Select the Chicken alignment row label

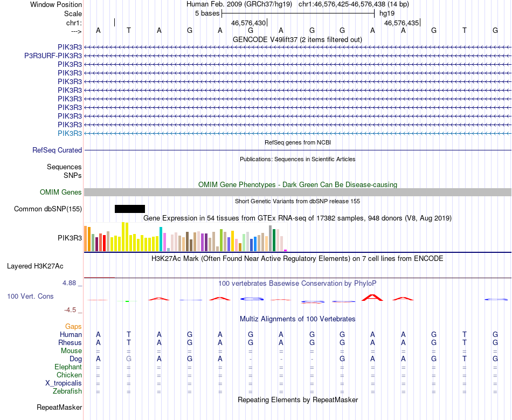(69, 375)
